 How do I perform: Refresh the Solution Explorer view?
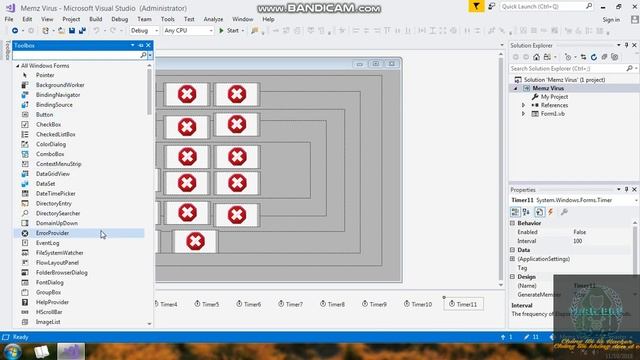coord(593,57)
